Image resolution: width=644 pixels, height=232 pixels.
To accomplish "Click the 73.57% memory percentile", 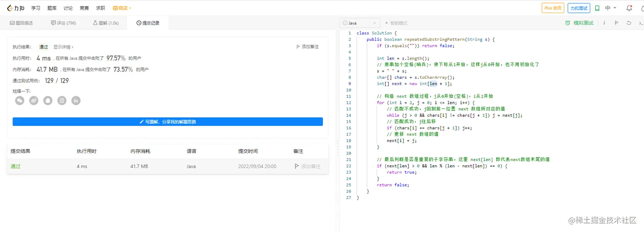I will point(123,69).
